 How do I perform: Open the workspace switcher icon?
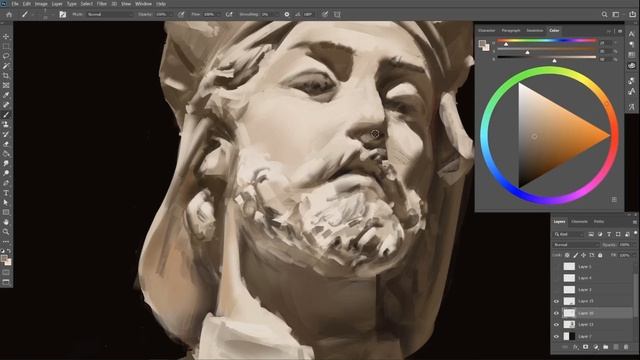point(616,14)
